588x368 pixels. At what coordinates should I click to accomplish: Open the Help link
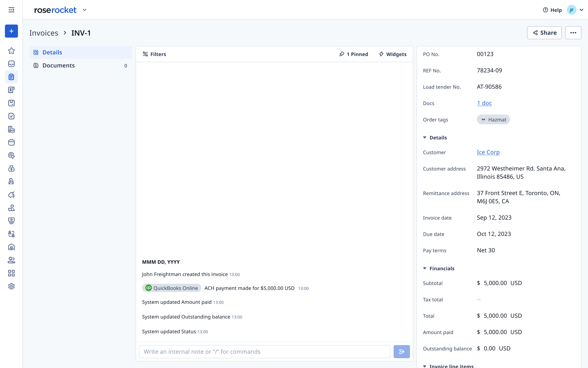[x=552, y=10]
